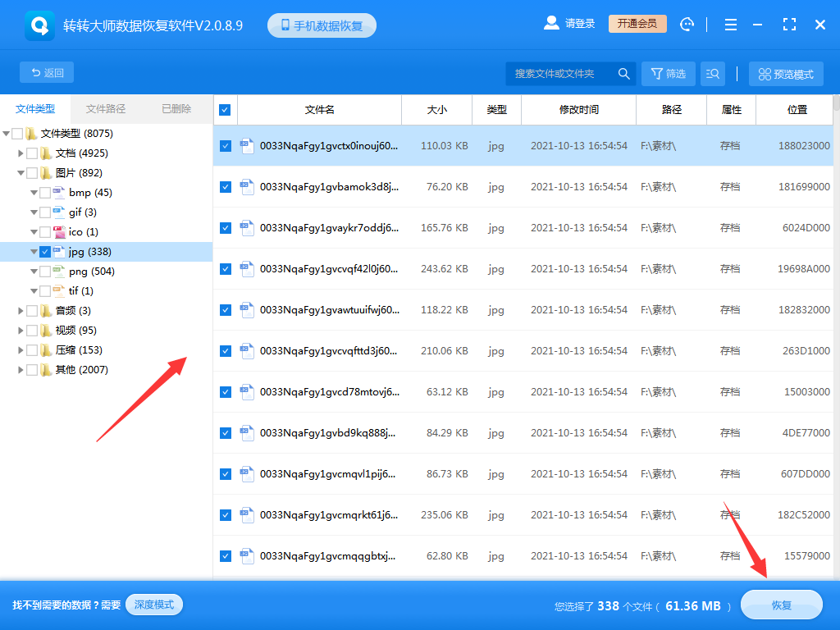Click the file list vertical scrollbar
This screenshot has width=840, height=630.
[836, 328]
